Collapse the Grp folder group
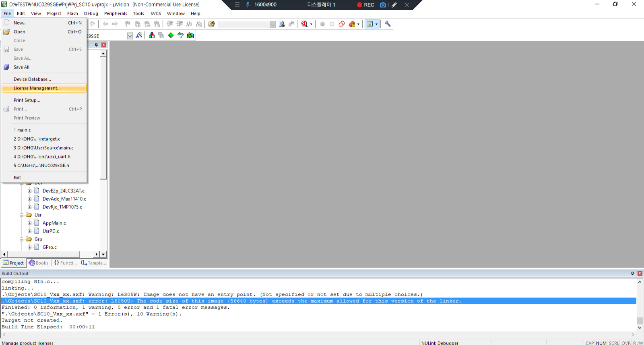 [22, 239]
